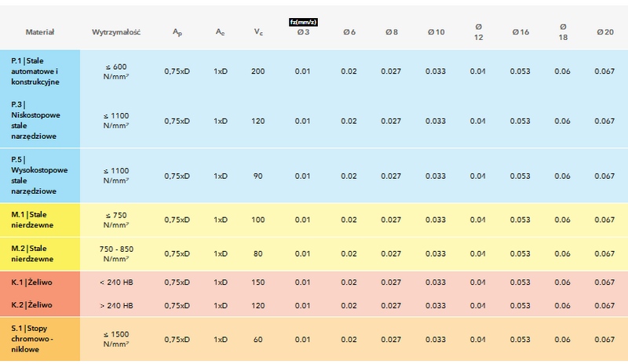Select the S.1 Stopy chromowo-niklowe cell
The image size is (628, 364).
(39, 339)
